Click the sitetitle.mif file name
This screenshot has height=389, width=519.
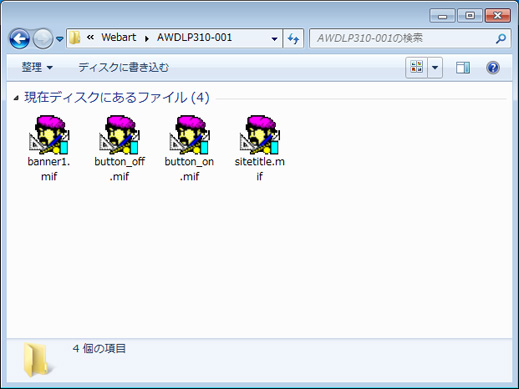coord(260,169)
